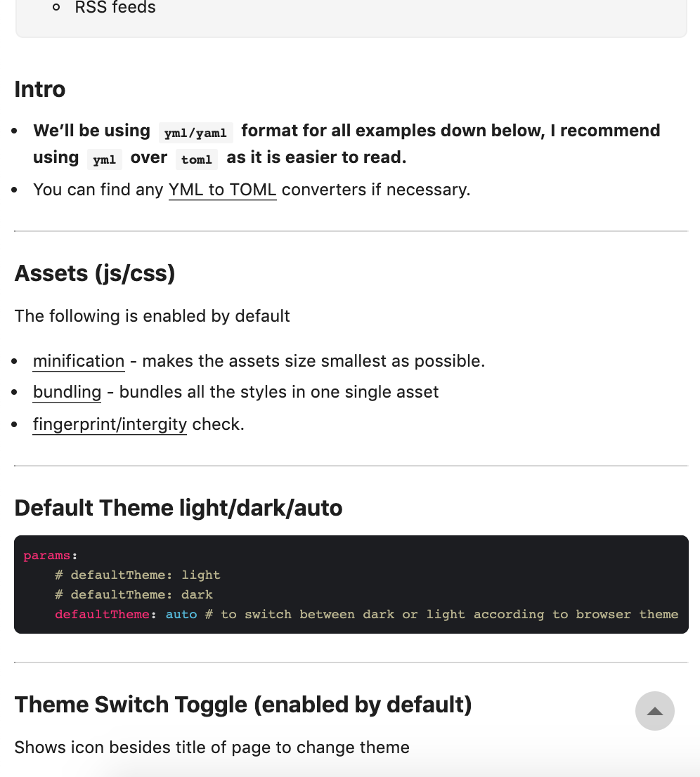The image size is (700, 777).
Task: Click the "# defaultTheme: dark" comment line
Action: (x=134, y=594)
